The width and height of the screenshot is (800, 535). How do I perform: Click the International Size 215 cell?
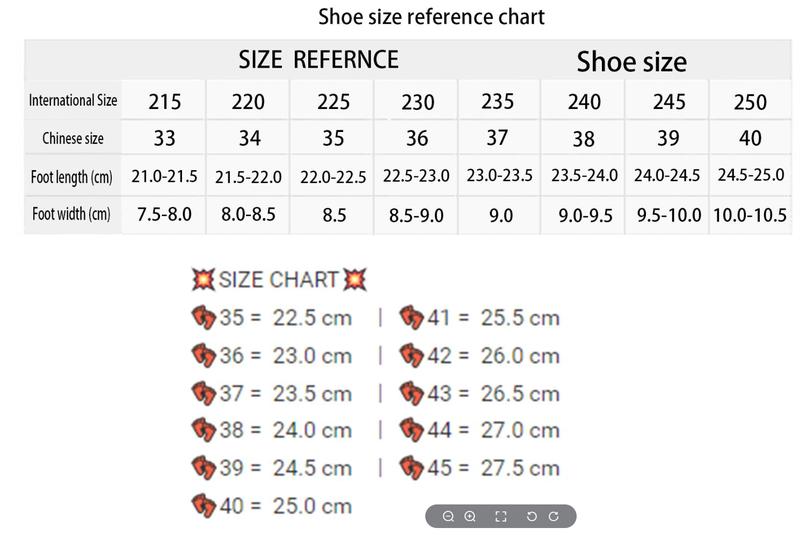pyautogui.click(x=164, y=101)
